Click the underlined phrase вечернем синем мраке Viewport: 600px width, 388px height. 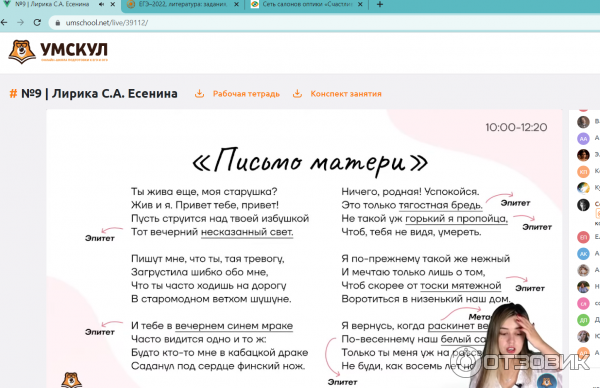[234, 326]
